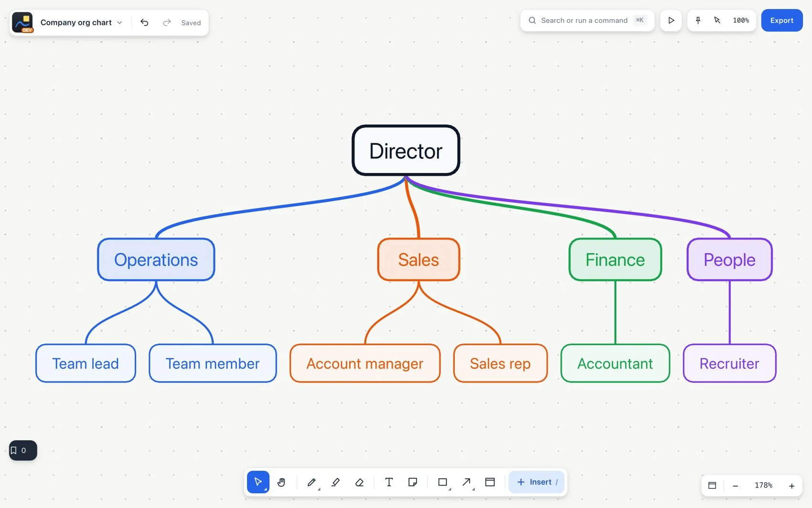Select the Accountant node
The image size is (812, 508).
615,363
